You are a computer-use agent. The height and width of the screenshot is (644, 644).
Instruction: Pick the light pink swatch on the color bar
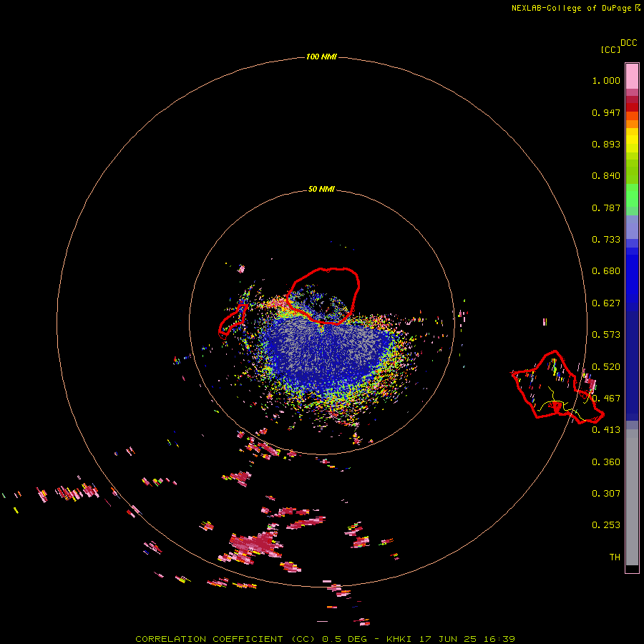tap(632, 77)
